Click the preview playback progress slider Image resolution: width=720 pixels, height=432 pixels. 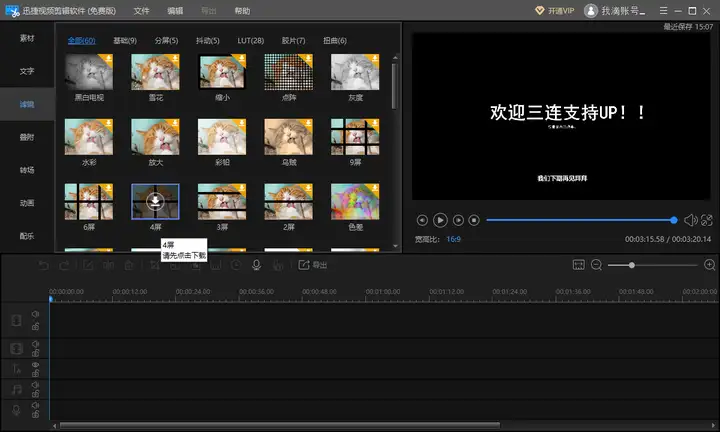click(x=580, y=220)
